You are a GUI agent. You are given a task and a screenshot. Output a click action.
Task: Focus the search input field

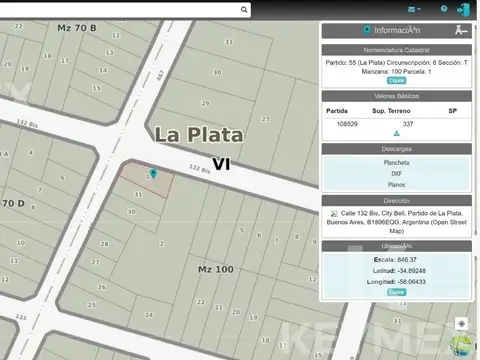click(x=120, y=10)
